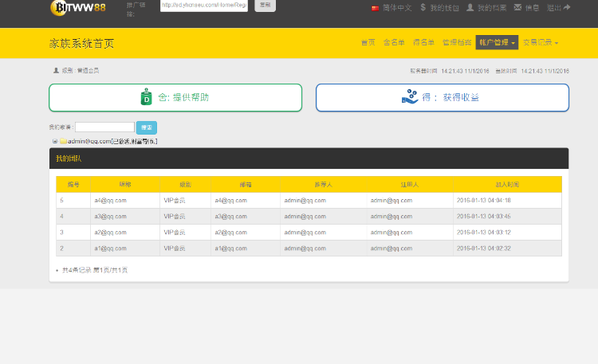Click the blue search button
This screenshot has height=364, width=598.
[147, 127]
